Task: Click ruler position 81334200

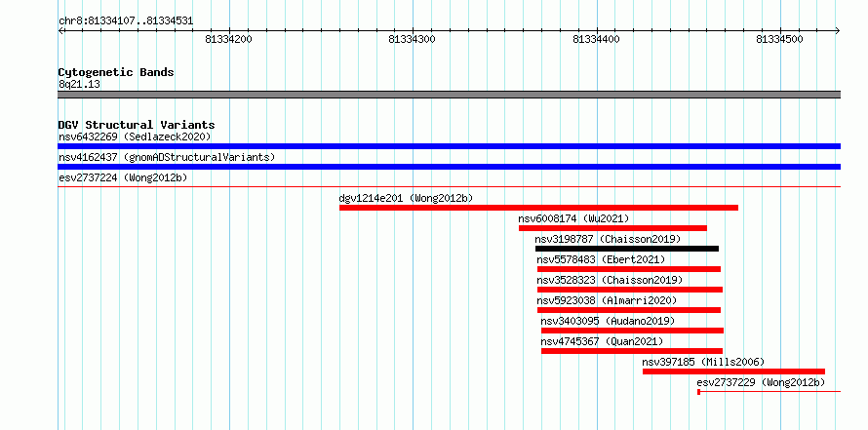Action: point(228,39)
